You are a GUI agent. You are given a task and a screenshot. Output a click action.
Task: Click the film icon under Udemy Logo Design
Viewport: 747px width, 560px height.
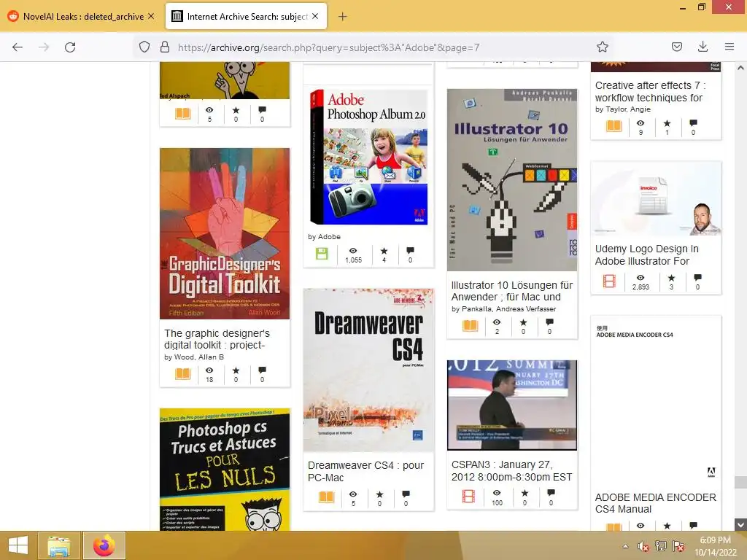[609, 281]
